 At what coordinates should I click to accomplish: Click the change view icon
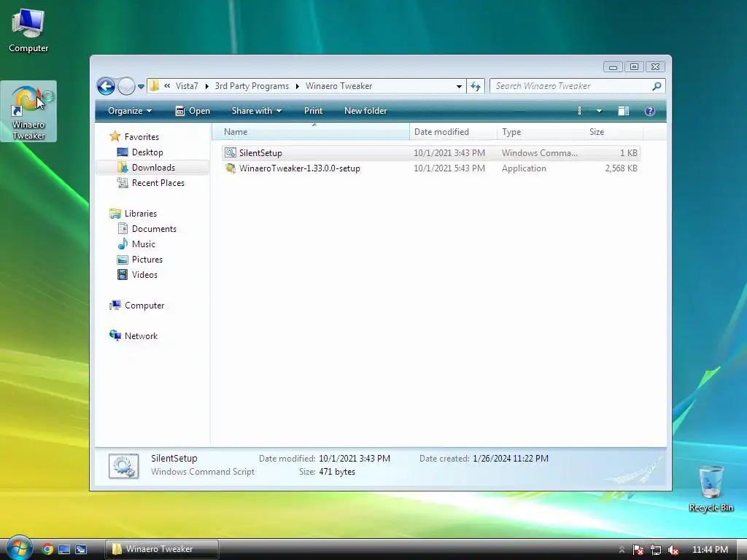pos(579,111)
